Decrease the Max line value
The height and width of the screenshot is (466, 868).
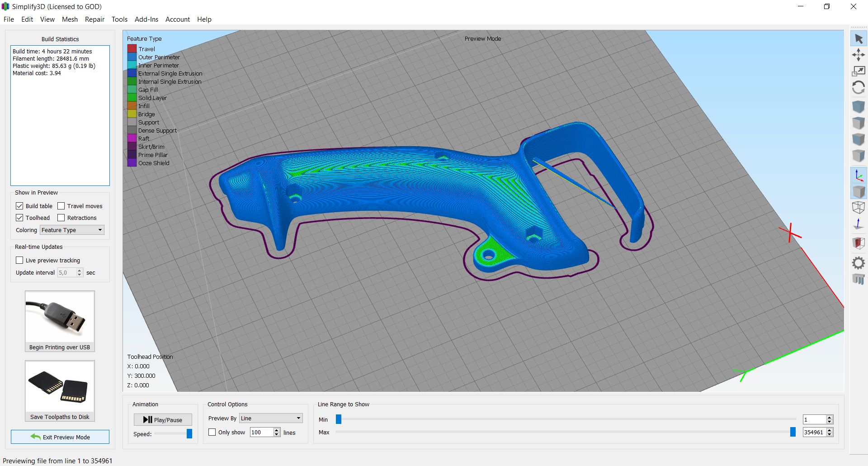pos(829,434)
